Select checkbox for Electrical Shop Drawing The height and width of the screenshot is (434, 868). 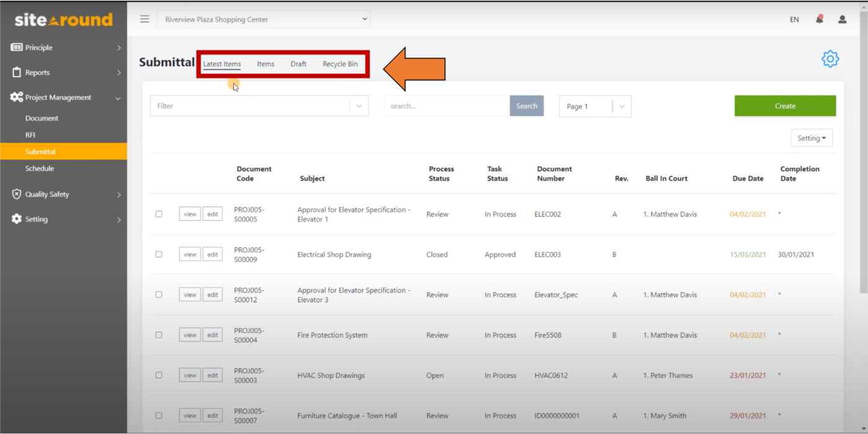pyautogui.click(x=159, y=254)
